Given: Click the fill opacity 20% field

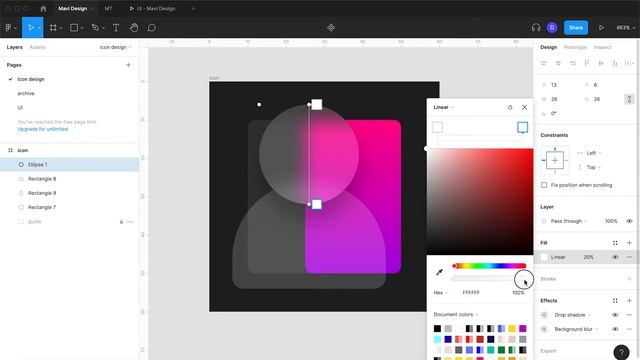Looking at the screenshot, I should (588, 257).
